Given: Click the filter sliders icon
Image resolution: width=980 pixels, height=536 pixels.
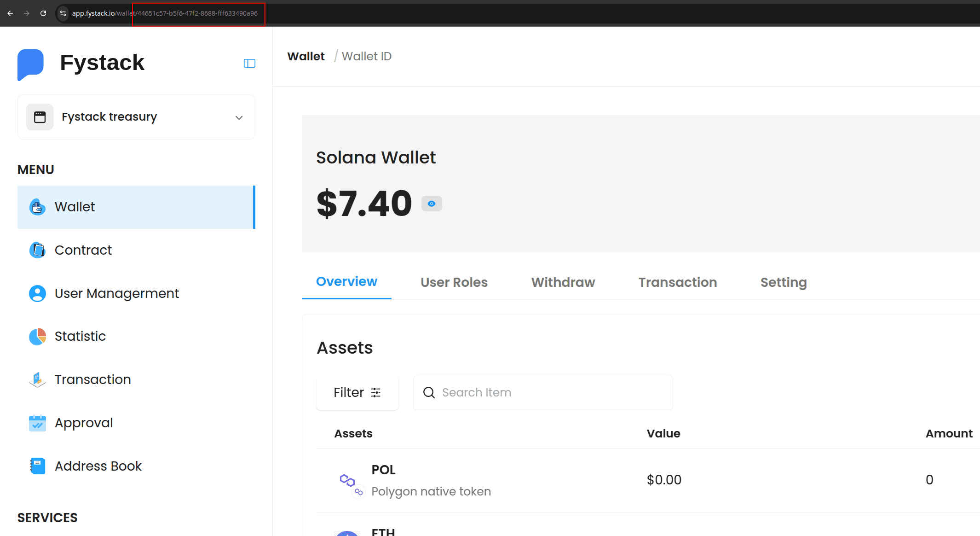Looking at the screenshot, I should pyautogui.click(x=376, y=392).
